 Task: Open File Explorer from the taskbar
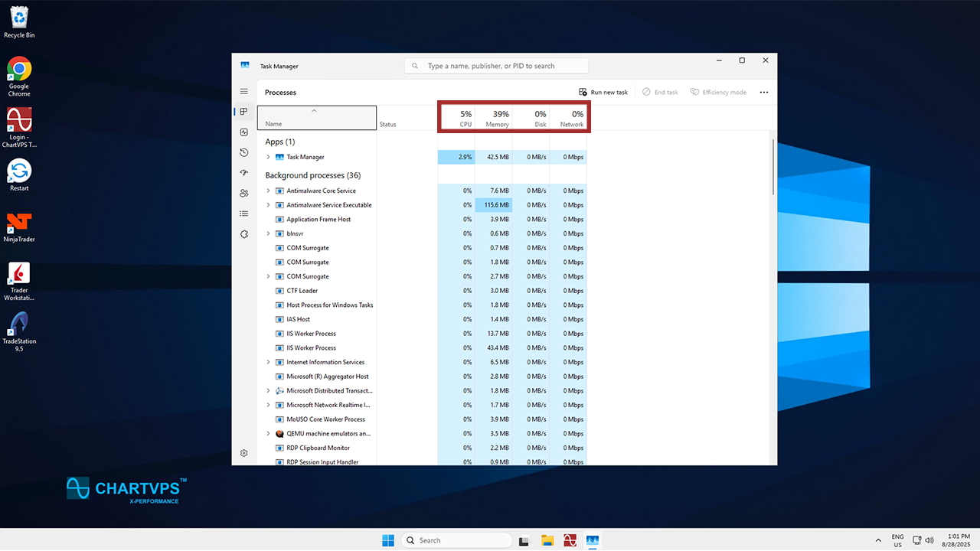pyautogui.click(x=547, y=540)
